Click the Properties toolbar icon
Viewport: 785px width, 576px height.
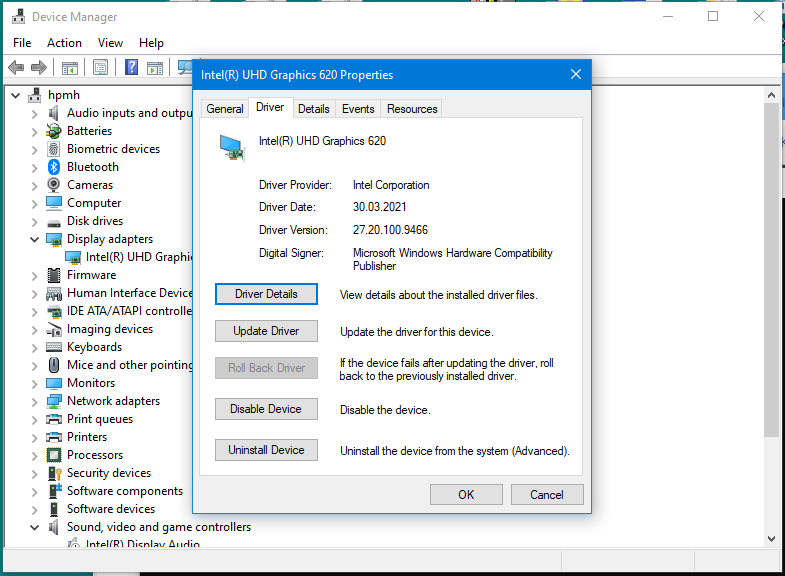click(x=100, y=68)
